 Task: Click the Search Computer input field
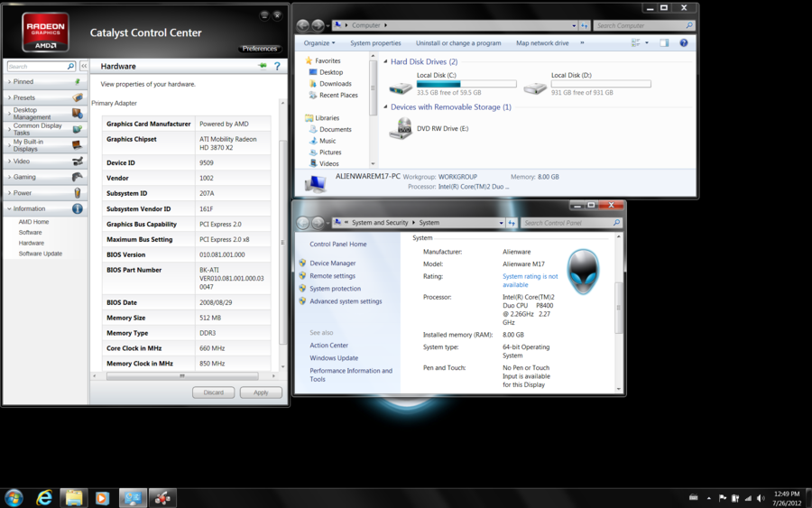click(x=643, y=25)
